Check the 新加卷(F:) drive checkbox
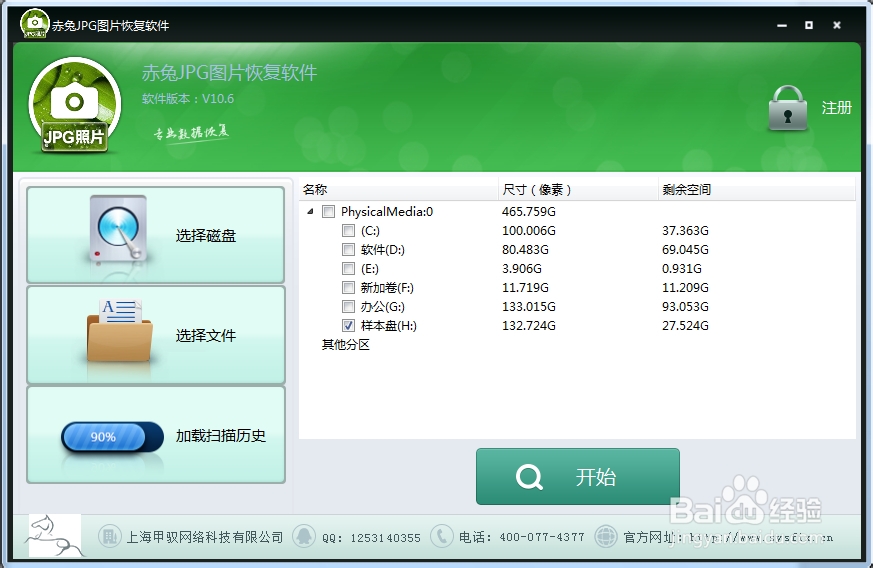The height and width of the screenshot is (568, 873). (x=349, y=287)
